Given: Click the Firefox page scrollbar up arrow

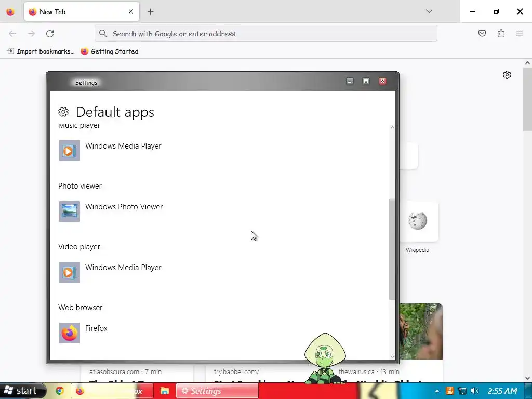Looking at the screenshot, I should click(527, 63).
